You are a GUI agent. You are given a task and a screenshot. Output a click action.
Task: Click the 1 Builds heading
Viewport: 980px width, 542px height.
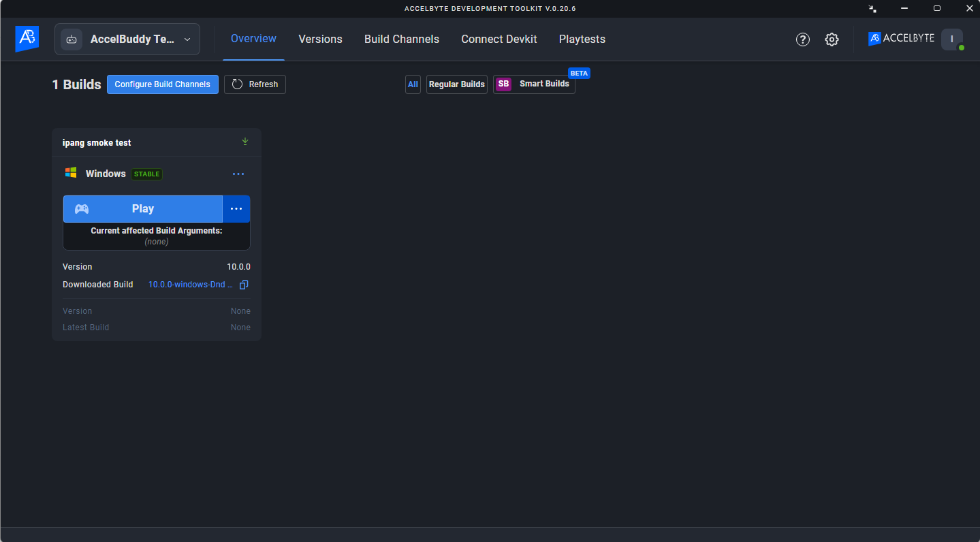click(76, 84)
